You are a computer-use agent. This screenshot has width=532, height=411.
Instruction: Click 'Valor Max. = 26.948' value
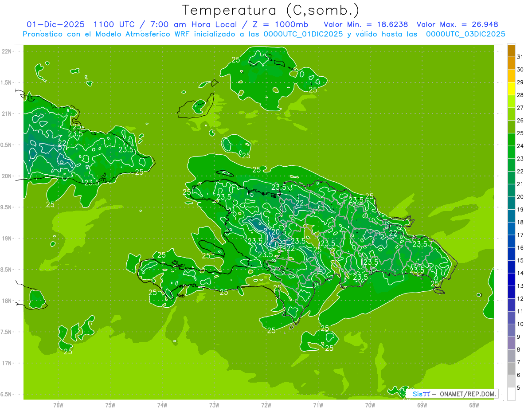coord(457,24)
